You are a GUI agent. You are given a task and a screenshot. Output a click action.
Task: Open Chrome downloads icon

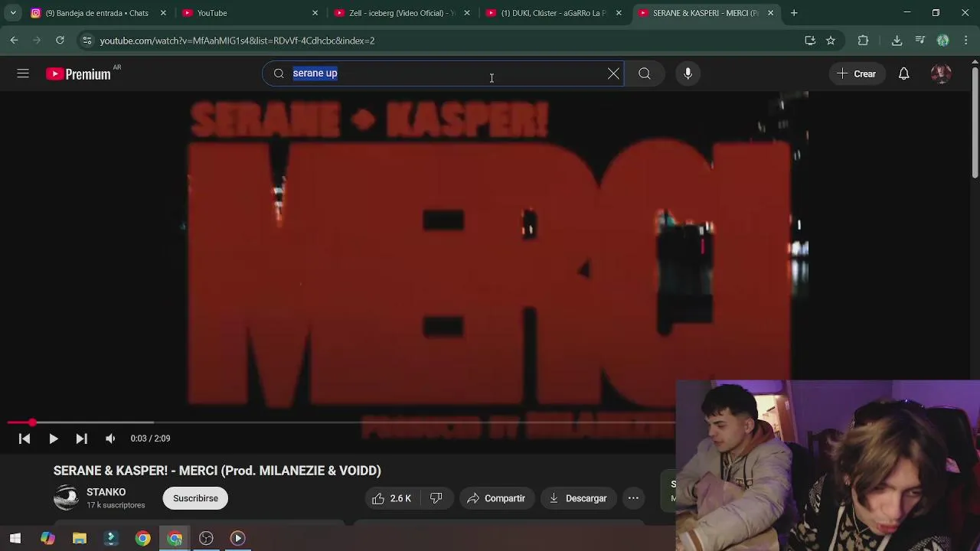pos(897,41)
